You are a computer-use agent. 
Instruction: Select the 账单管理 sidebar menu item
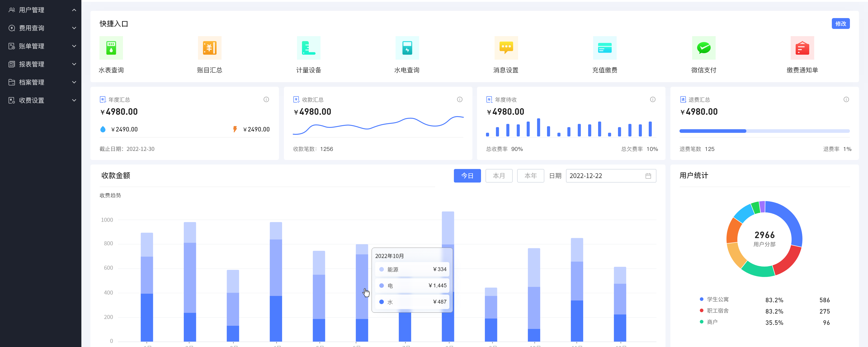pyautogui.click(x=40, y=46)
